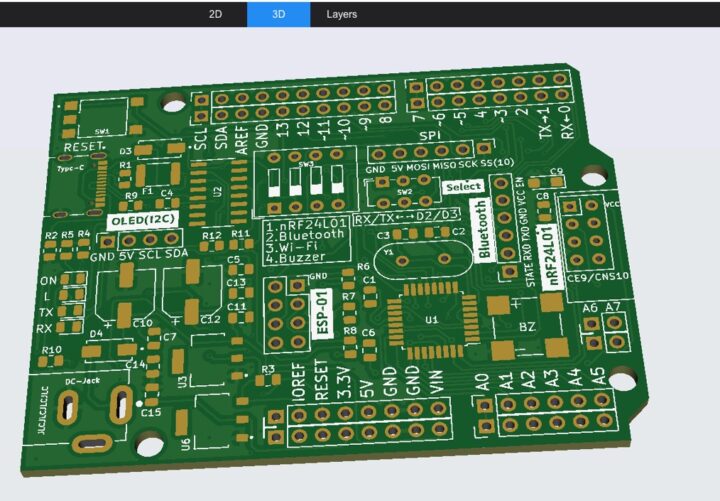Switch to the 2D view tab

coord(215,14)
